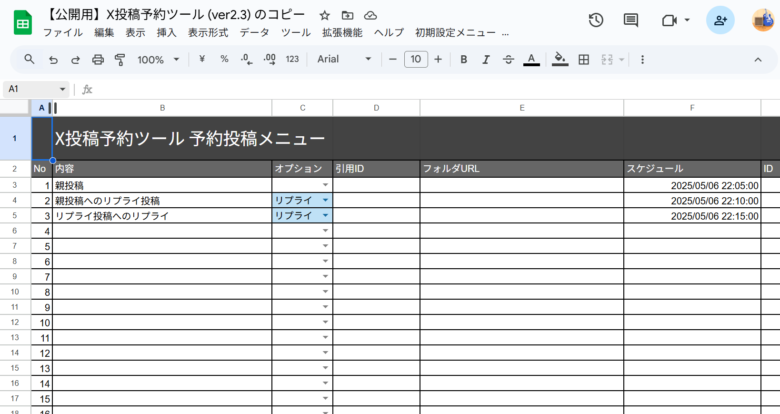
Task: Open the comments panel icon
Action: pos(631,20)
